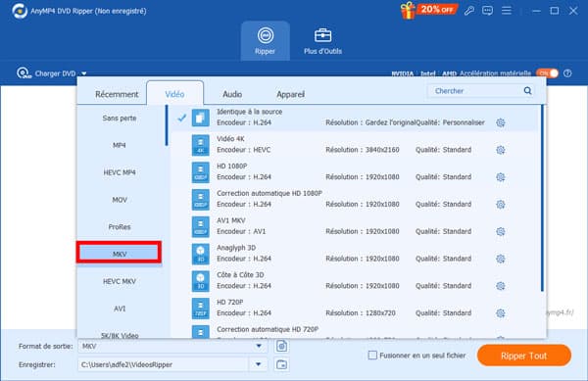The image size is (588, 381).
Task: Select the Vidéo 4K preset name
Action: tap(230, 139)
